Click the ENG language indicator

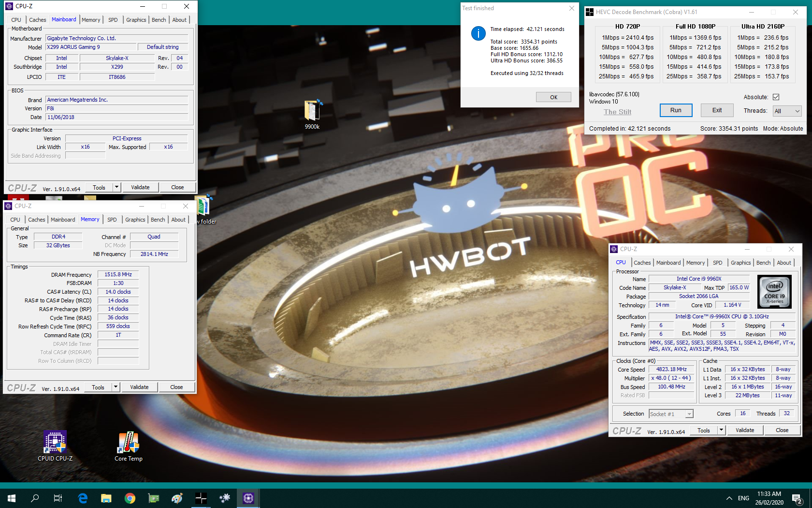click(x=744, y=498)
